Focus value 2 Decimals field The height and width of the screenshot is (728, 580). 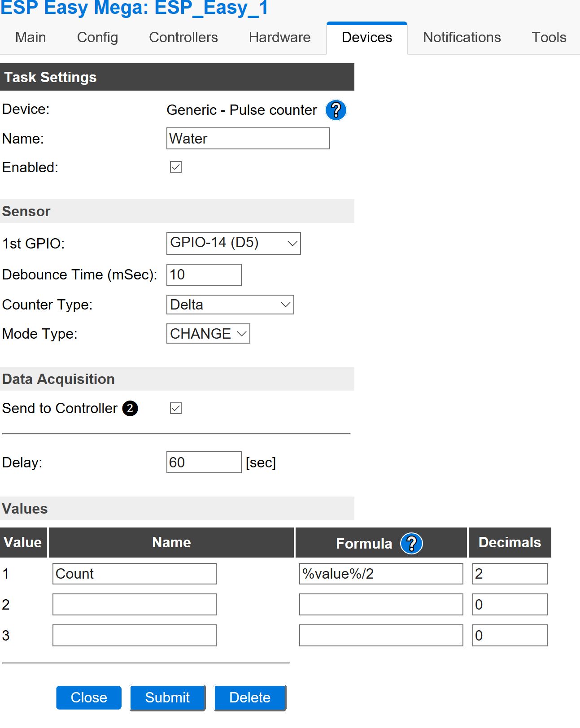pos(510,605)
